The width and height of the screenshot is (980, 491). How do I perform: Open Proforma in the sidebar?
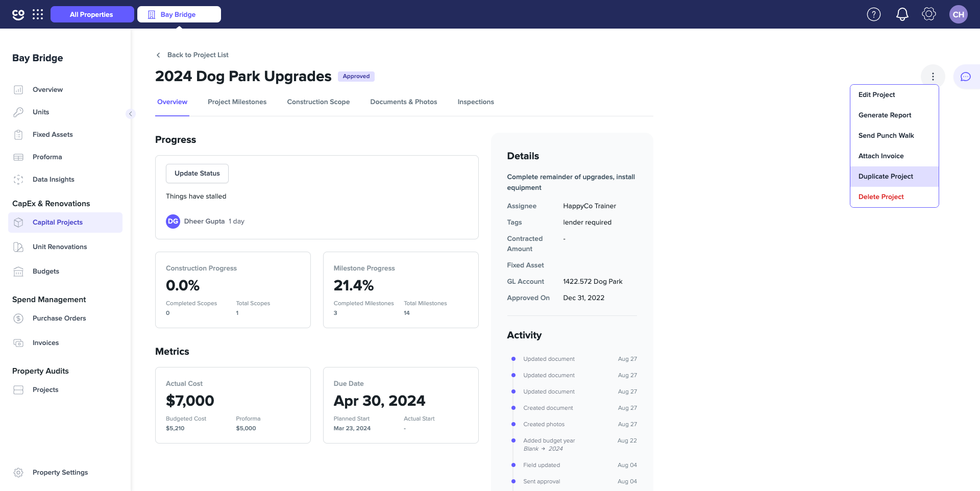click(65, 157)
